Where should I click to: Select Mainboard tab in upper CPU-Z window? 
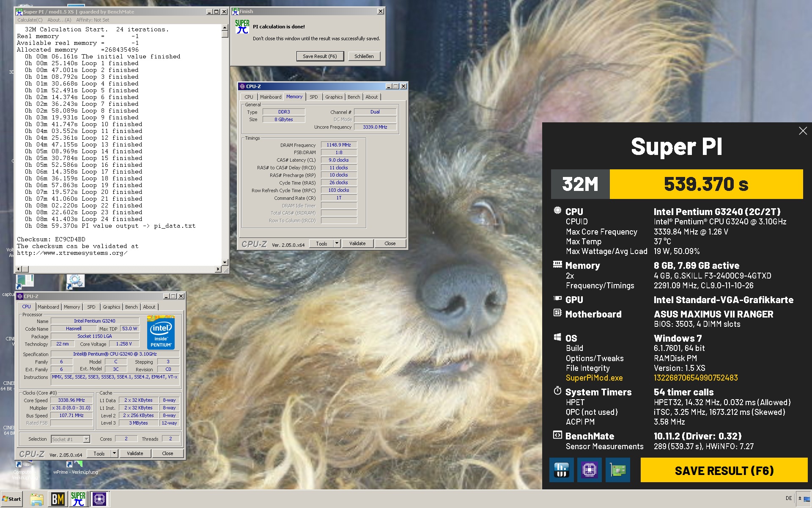[271, 97]
